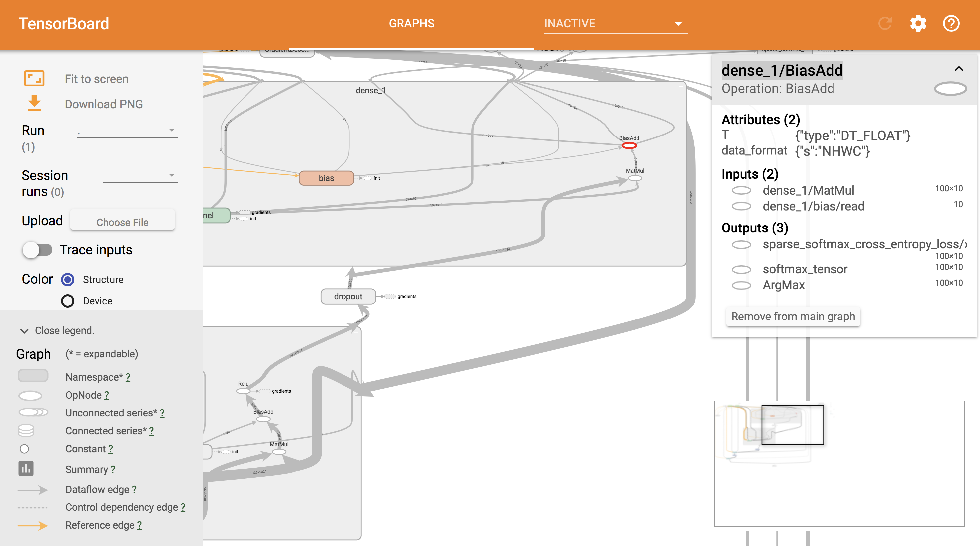
Task: Click the Fit to screen icon
Action: pyautogui.click(x=34, y=79)
